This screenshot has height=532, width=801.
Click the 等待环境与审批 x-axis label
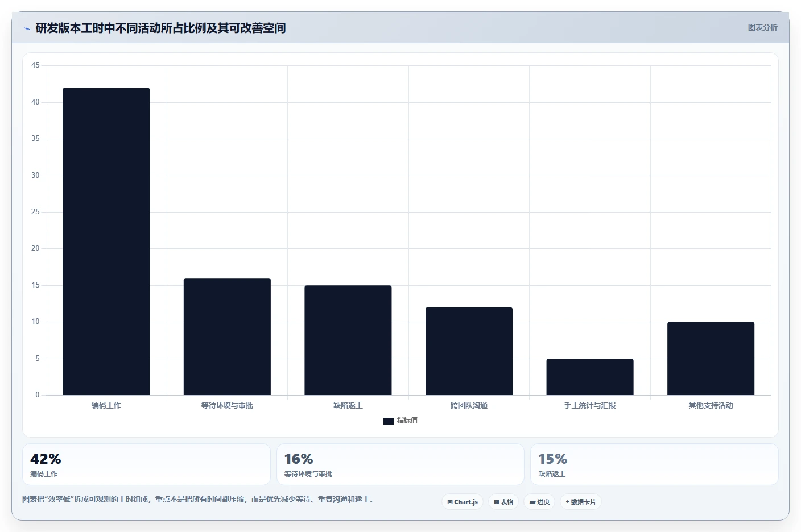click(227, 405)
